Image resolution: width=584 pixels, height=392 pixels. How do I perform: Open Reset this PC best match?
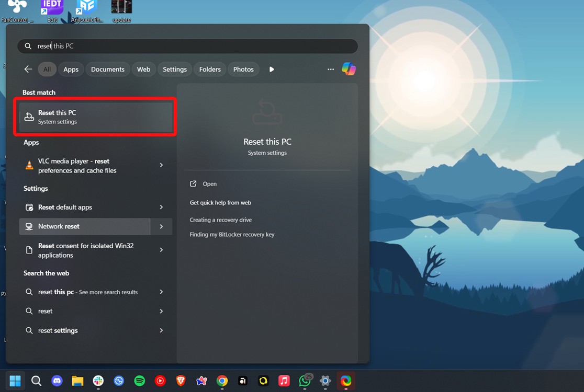(x=95, y=116)
